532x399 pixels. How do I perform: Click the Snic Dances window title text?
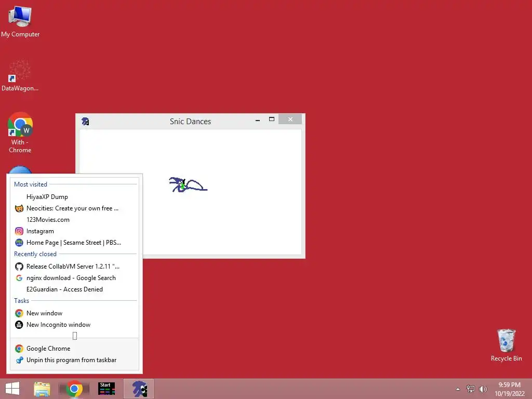(x=190, y=122)
